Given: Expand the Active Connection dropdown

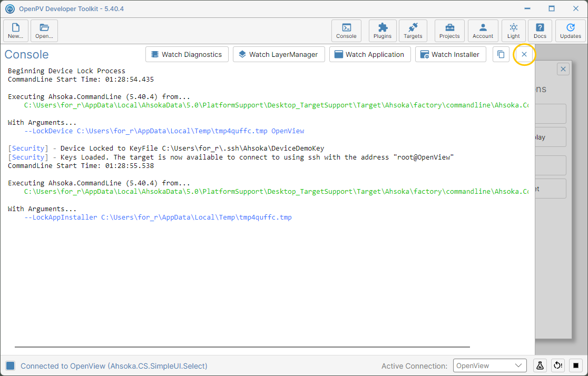Looking at the screenshot, I should (x=490, y=365).
